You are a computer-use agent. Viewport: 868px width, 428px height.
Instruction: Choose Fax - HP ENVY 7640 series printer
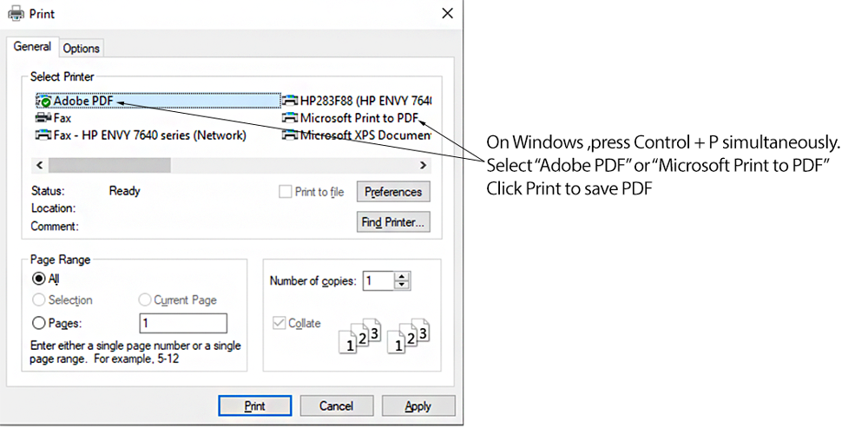(141, 135)
